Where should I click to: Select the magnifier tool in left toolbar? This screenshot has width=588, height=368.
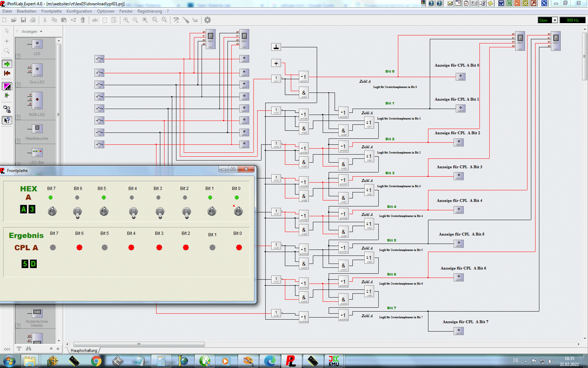click(7, 51)
